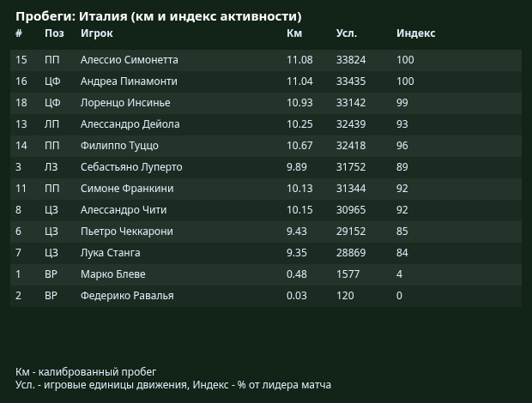Select Федерико Равалья row
The width and height of the screenshot is (532, 403).
tap(266, 296)
